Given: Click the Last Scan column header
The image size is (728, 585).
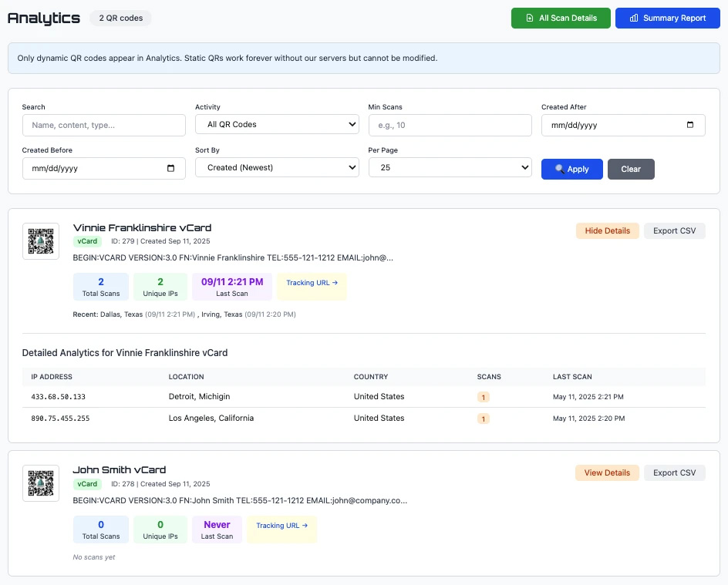Looking at the screenshot, I should pos(572,377).
